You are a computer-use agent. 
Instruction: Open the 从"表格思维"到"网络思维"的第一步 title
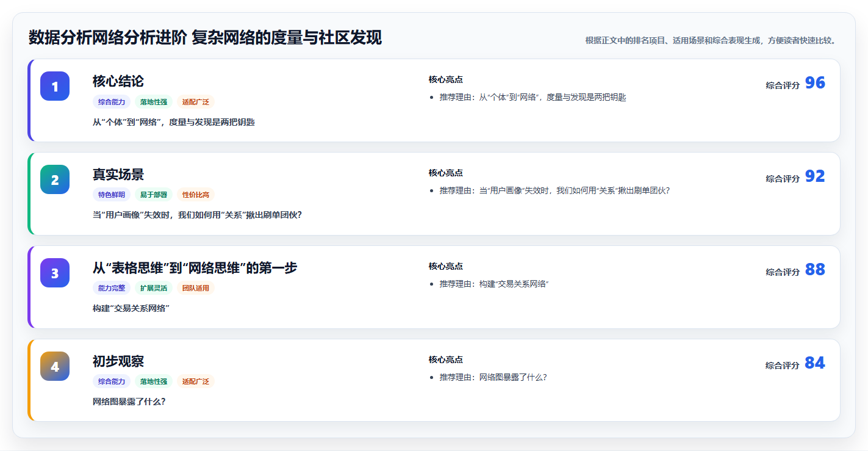click(195, 268)
